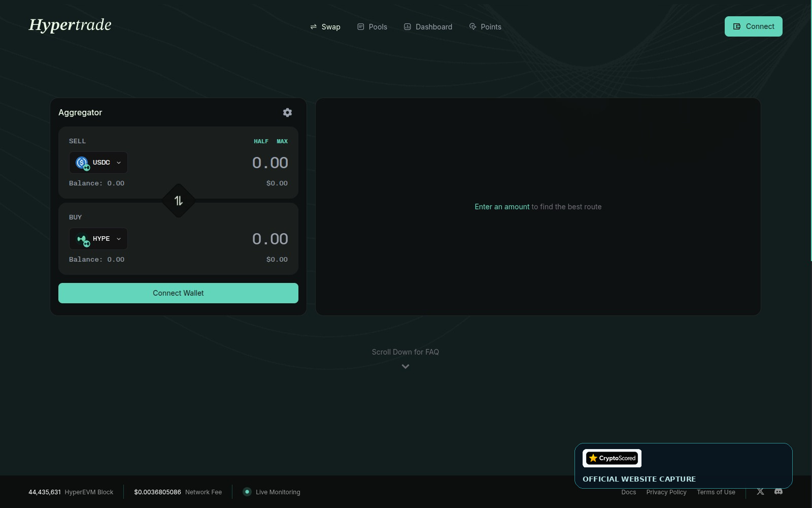
Task: Click the HyperEVM Block number 44,435,631
Action: [45, 492]
